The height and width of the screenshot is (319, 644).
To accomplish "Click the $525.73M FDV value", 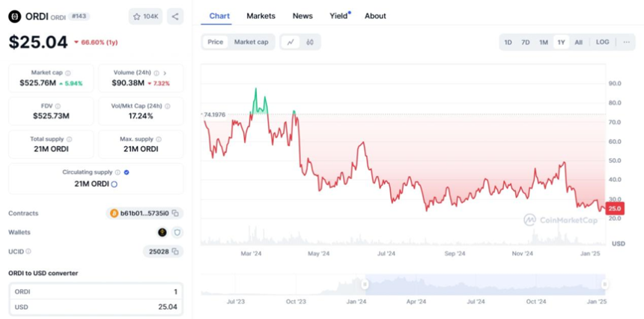I will 51,116.
